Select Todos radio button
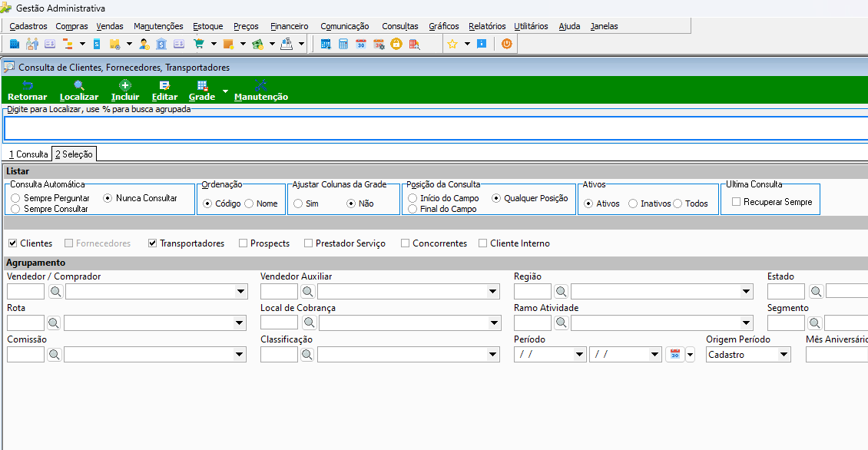The width and height of the screenshot is (868, 450). pyautogui.click(x=678, y=203)
